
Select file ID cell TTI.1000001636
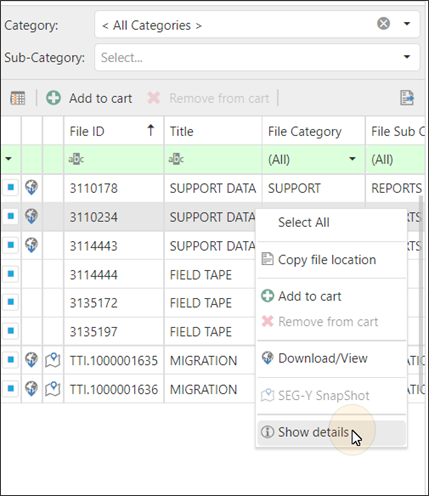pos(114,389)
